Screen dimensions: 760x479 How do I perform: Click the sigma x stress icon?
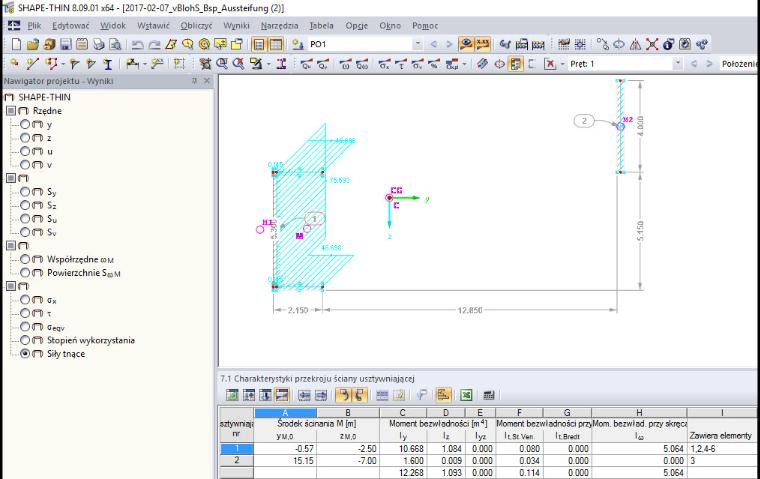[384, 64]
